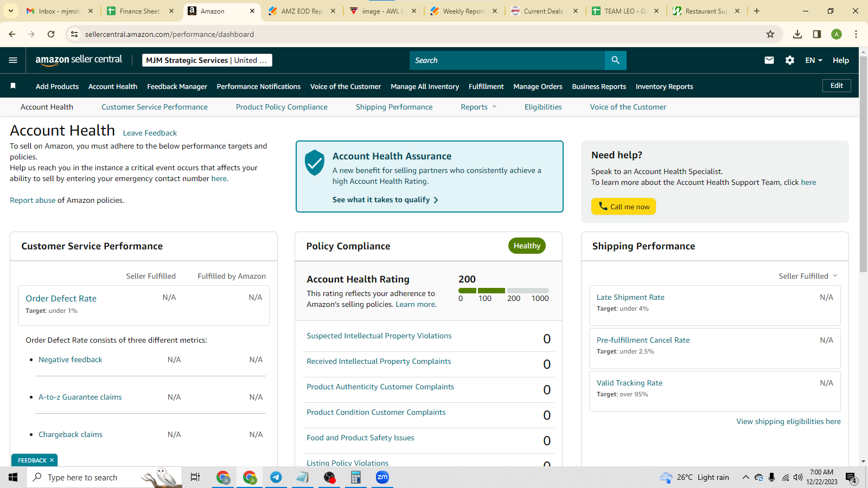The height and width of the screenshot is (488, 868).
Task: Click the Call me now button
Action: (x=623, y=207)
